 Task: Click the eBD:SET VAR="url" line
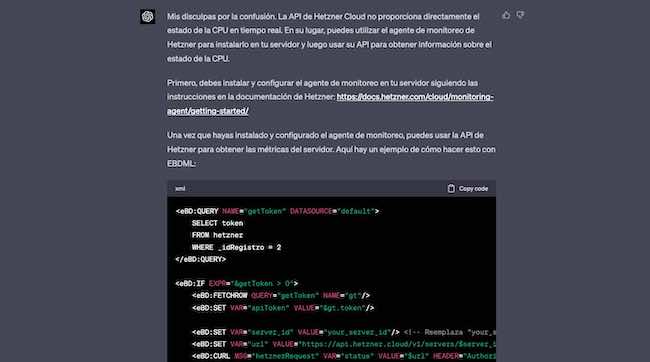pos(344,344)
